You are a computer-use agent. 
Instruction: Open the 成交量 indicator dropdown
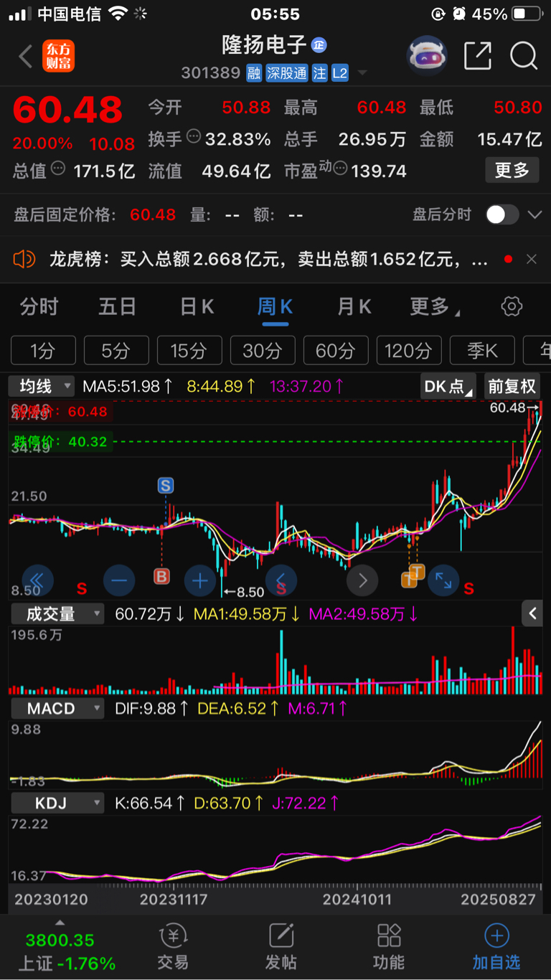coord(57,614)
